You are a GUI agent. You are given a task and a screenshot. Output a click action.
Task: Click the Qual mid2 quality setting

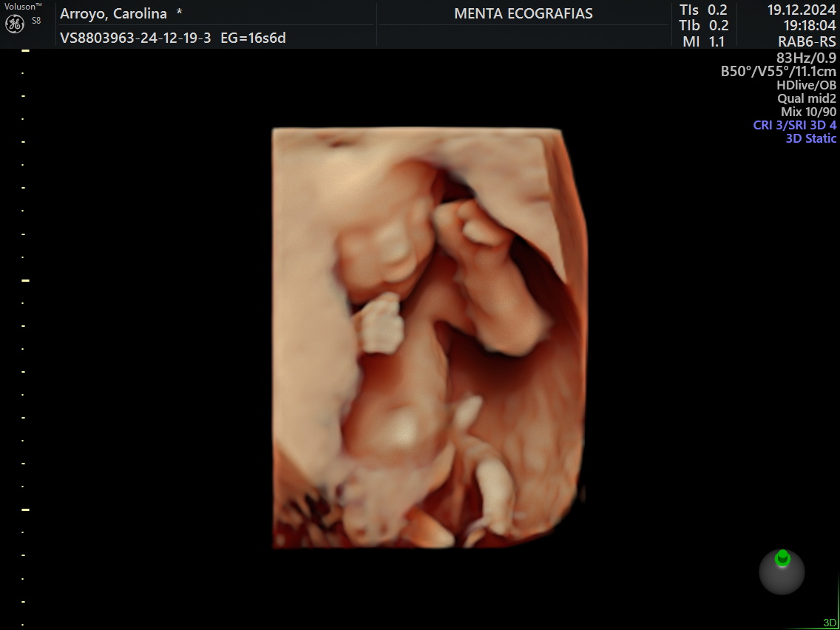click(x=807, y=98)
